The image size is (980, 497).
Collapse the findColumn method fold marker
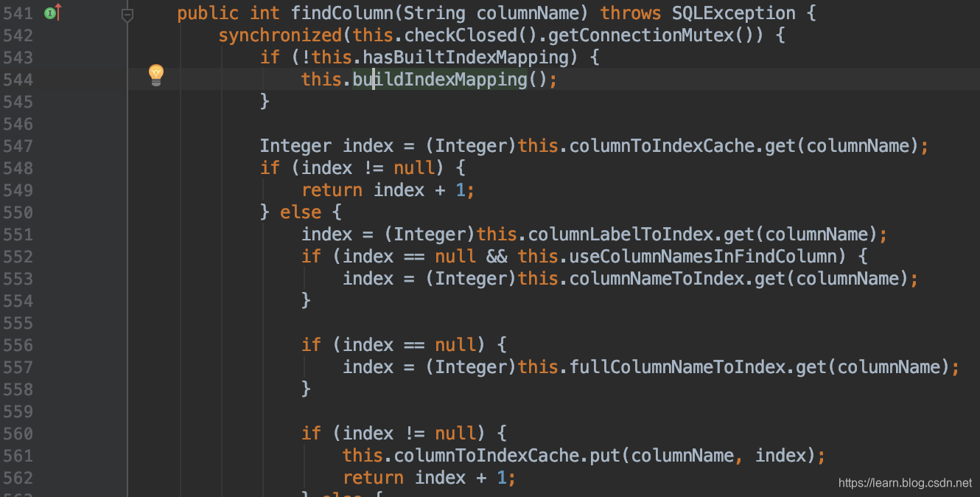point(127,14)
